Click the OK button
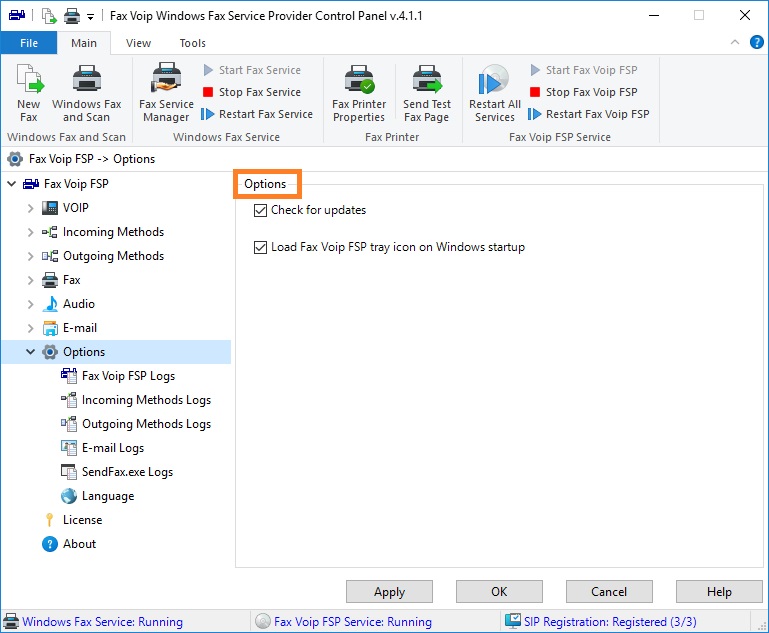 coord(499,592)
